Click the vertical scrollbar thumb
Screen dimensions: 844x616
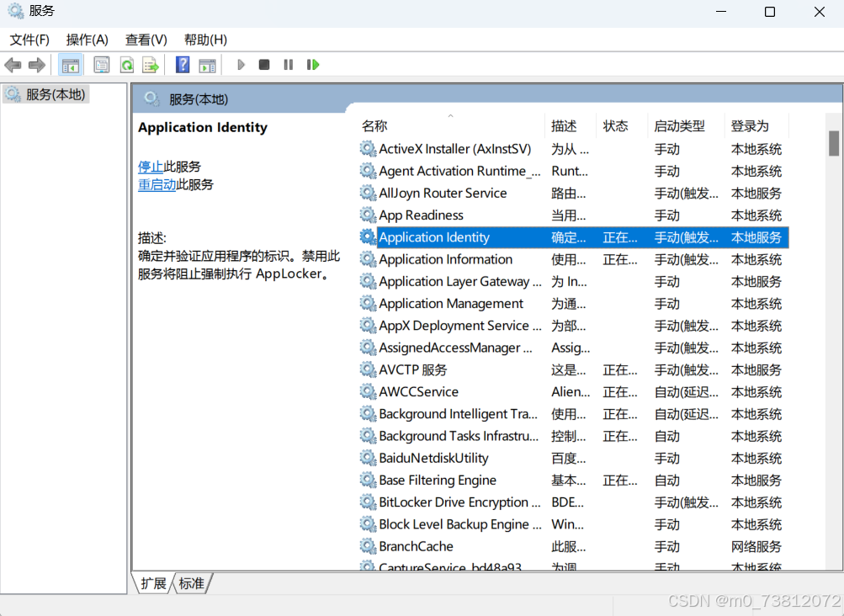834,143
